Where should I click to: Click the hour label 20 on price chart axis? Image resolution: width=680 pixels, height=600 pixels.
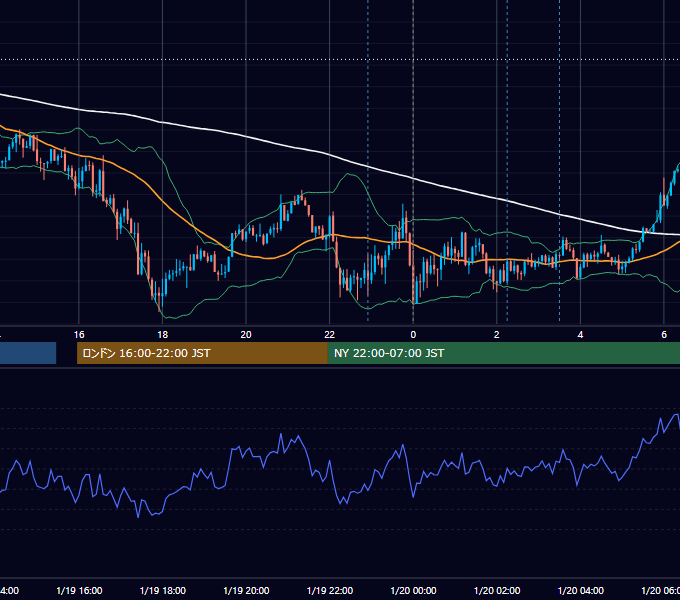pyautogui.click(x=246, y=335)
